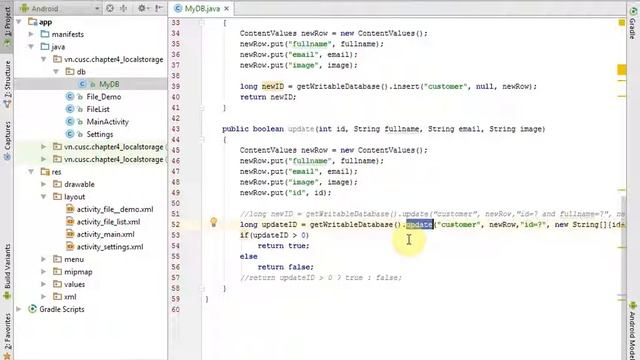Viewport: 640px width, 360px height.
Task: Select activity_file_list.xml layout file
Action: pos(109,222)
